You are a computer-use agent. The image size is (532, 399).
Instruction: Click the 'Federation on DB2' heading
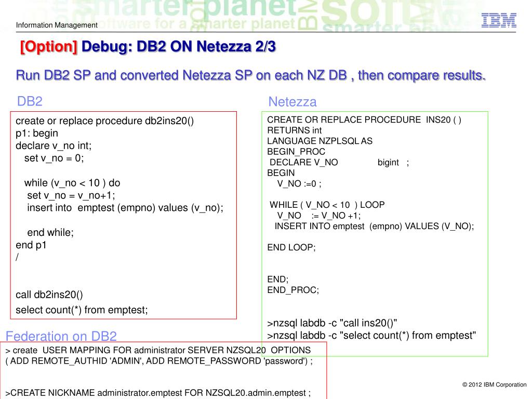[61, 336]
